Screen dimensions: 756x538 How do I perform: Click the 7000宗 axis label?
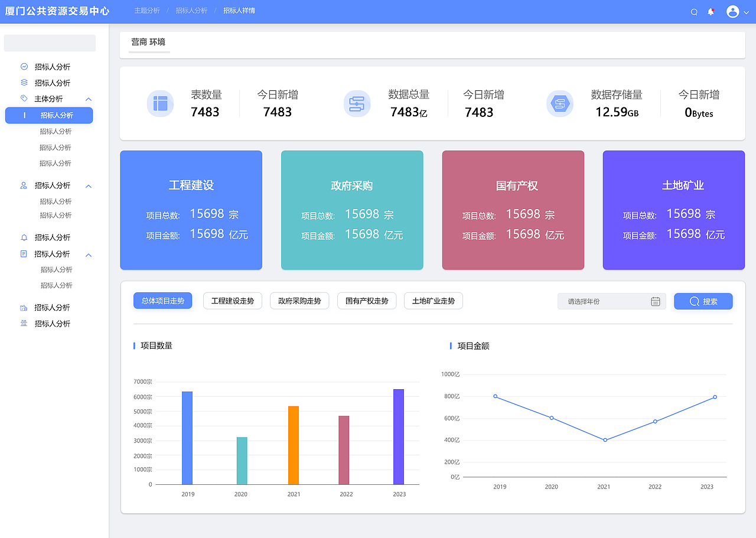pos(142,382)
